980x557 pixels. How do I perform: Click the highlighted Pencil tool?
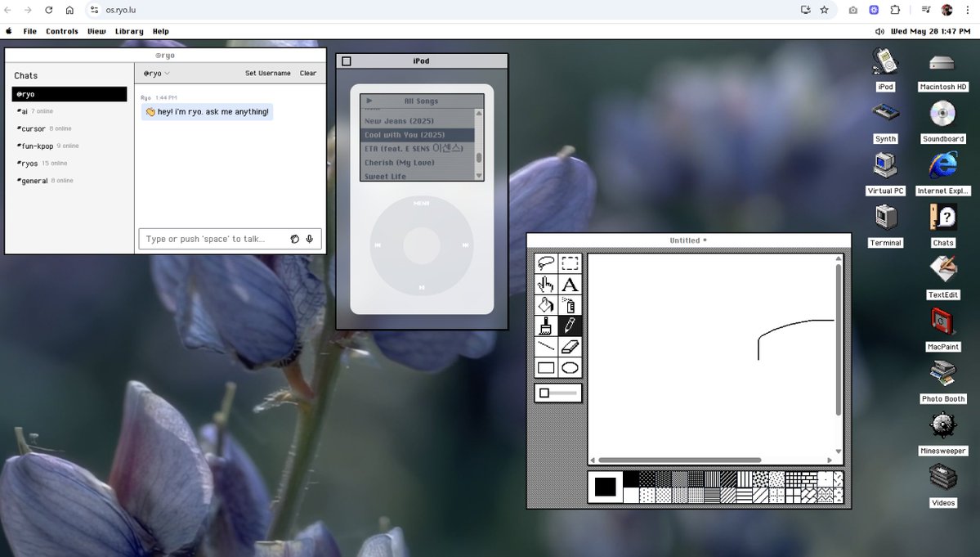click(x=570, y=326)
